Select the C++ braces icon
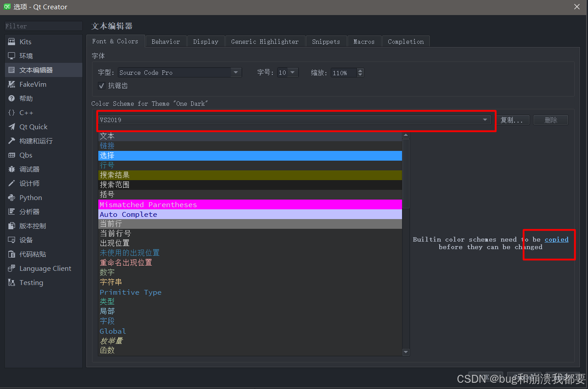Screen dimensions: 588x389 (12, 112)
